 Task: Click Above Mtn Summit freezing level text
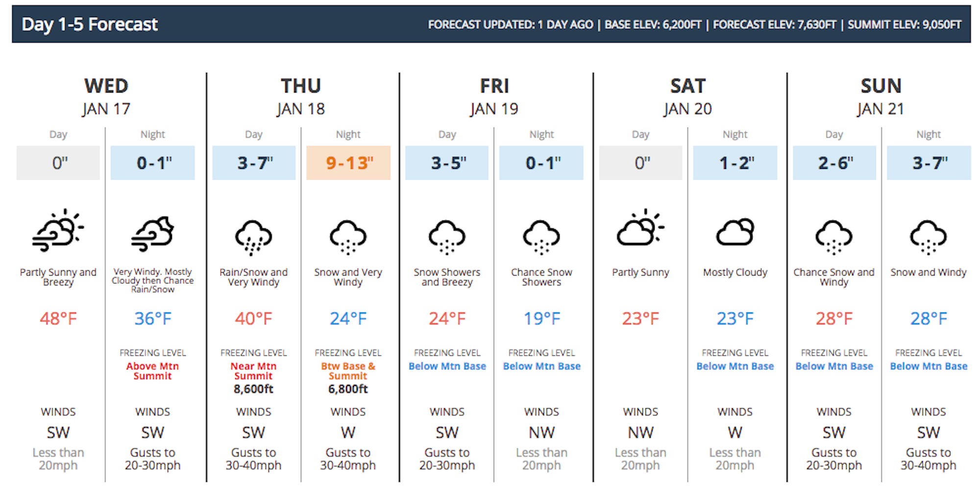tap(152, 371)
